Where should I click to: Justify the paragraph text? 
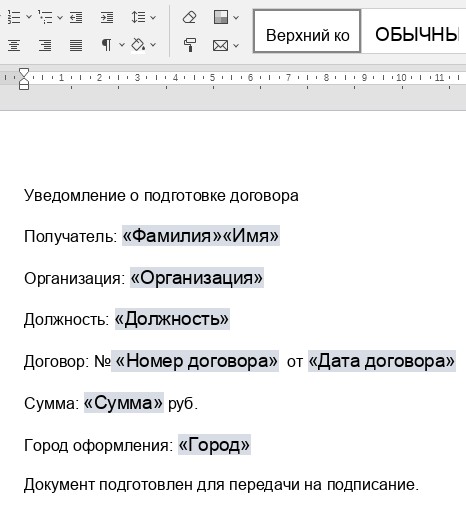click(x=76, y=45)
